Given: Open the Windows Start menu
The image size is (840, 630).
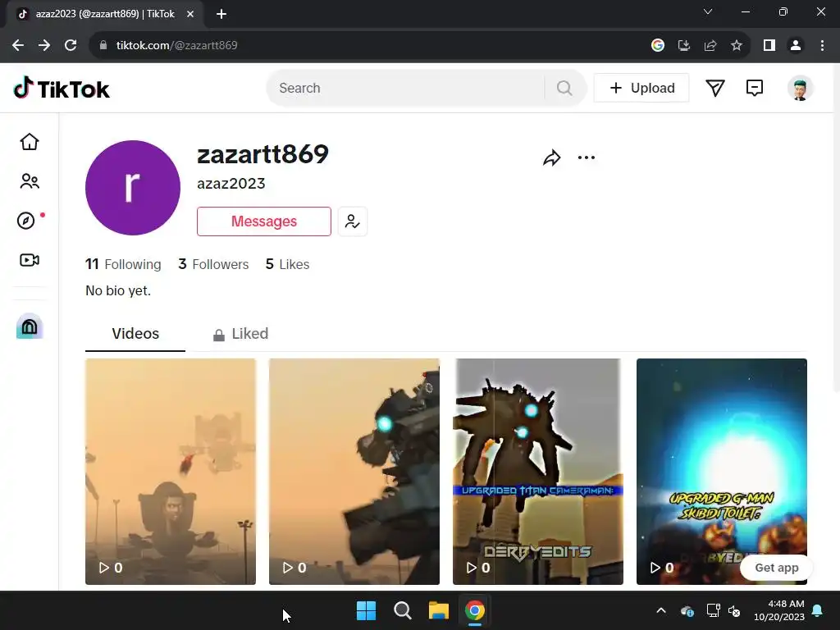Looking at the screenshot, I should coord(367,610).
